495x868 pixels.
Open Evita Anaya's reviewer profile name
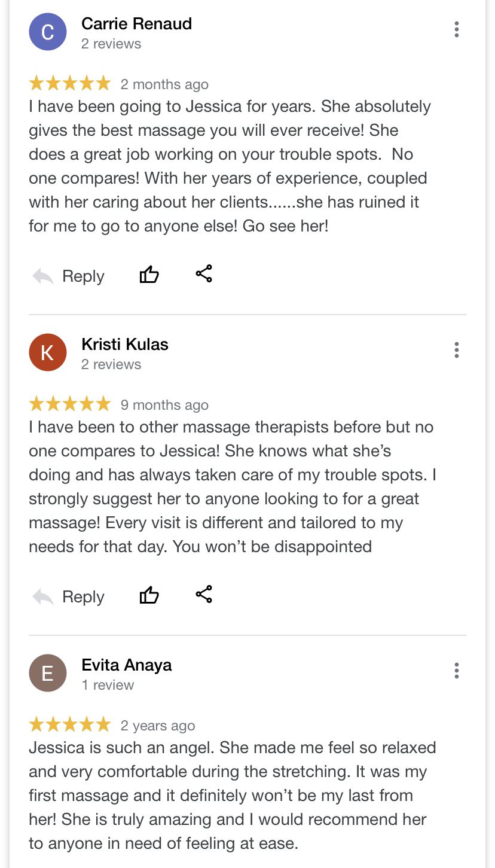[x=127, y=665]
